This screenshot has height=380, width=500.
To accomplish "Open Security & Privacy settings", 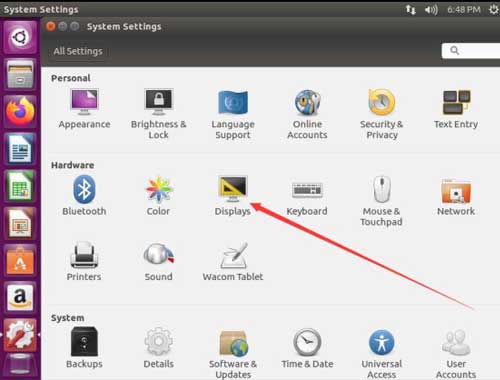I will point(382,114).
